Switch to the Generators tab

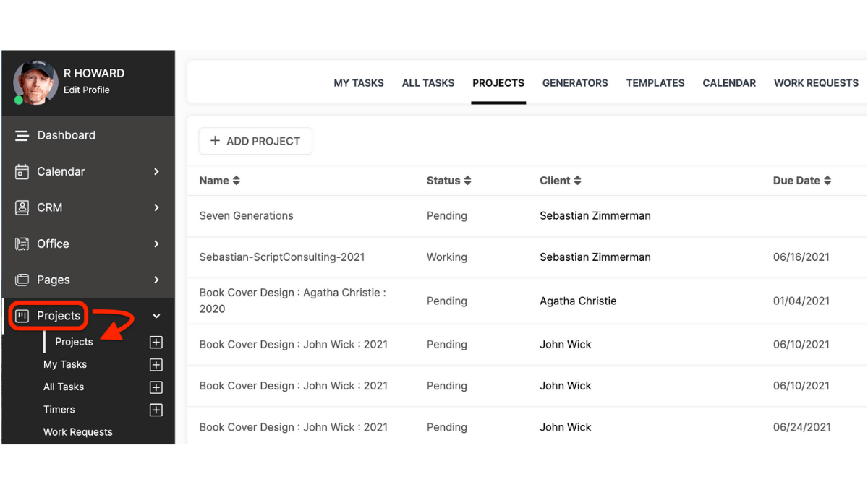(x=575, y=82)
